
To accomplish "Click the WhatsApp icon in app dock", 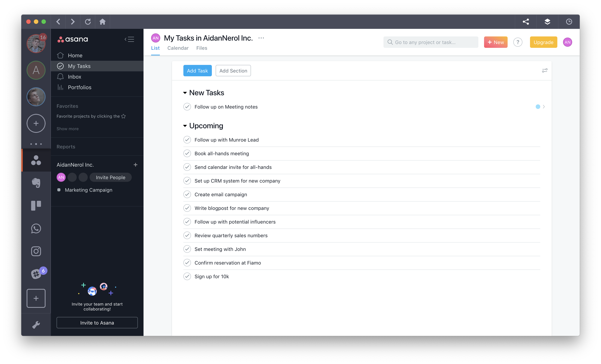I will pyautogui.click(x=36, y=228).
